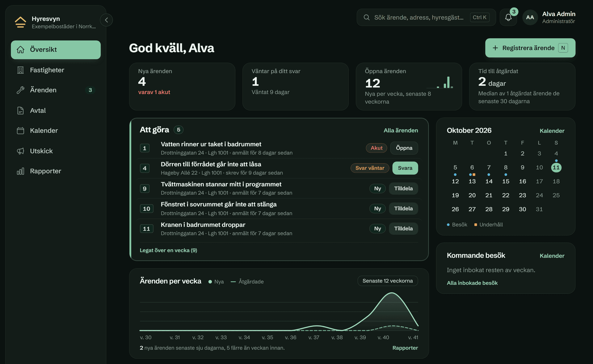Select today, 11, in the calendar
This screenshot has width=593, height=364.
(556, 168)
